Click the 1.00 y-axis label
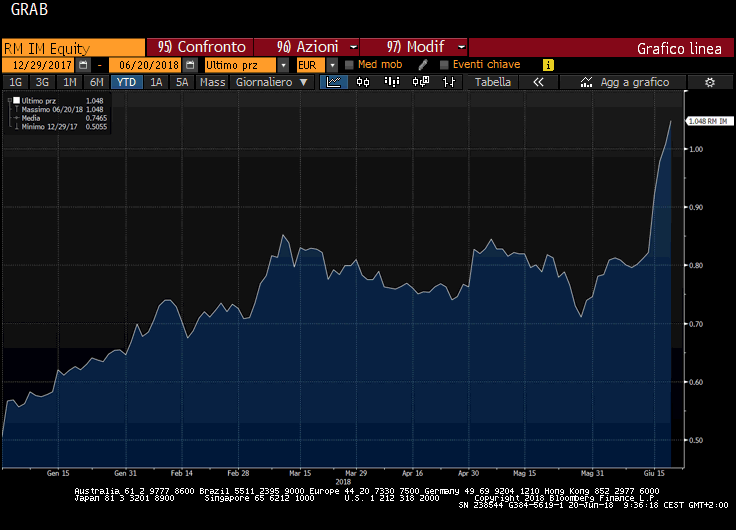Image resolution: width=736 pixels, height=530 pixels. coord(696,149)
